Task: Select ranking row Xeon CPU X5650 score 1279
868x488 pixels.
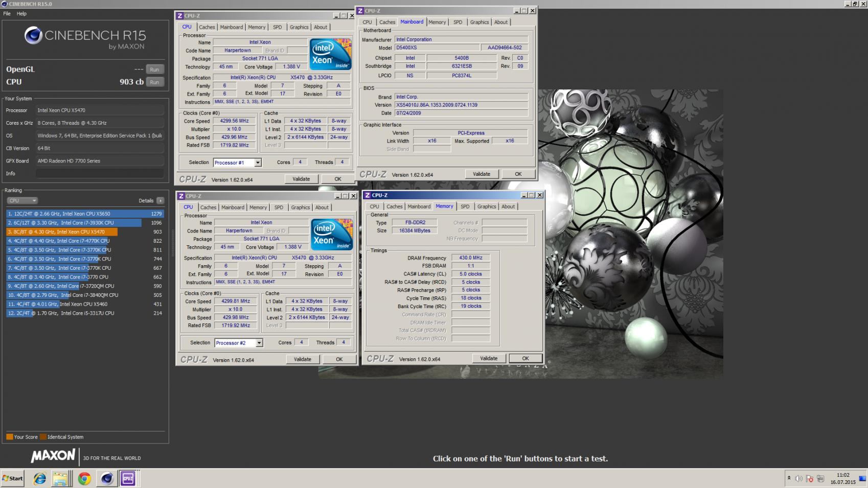Action: coord(85,214)
